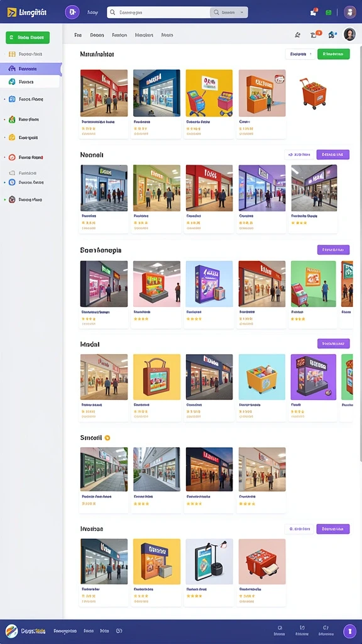Image resolution: width=362 pixels, height=644 pixels.
Task: Click the purple round button in the bottom bar
Action: tap(349, 630)
